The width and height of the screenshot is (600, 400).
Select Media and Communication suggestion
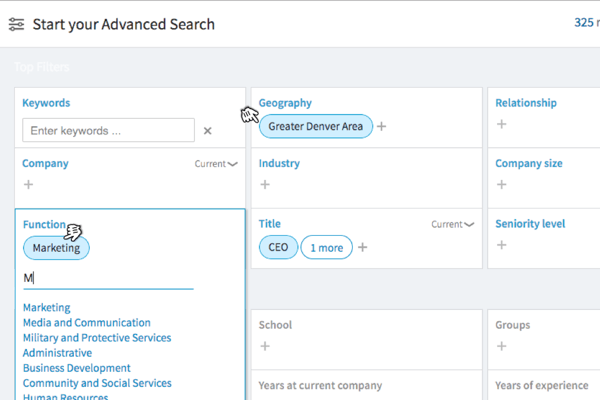[87, 323]
